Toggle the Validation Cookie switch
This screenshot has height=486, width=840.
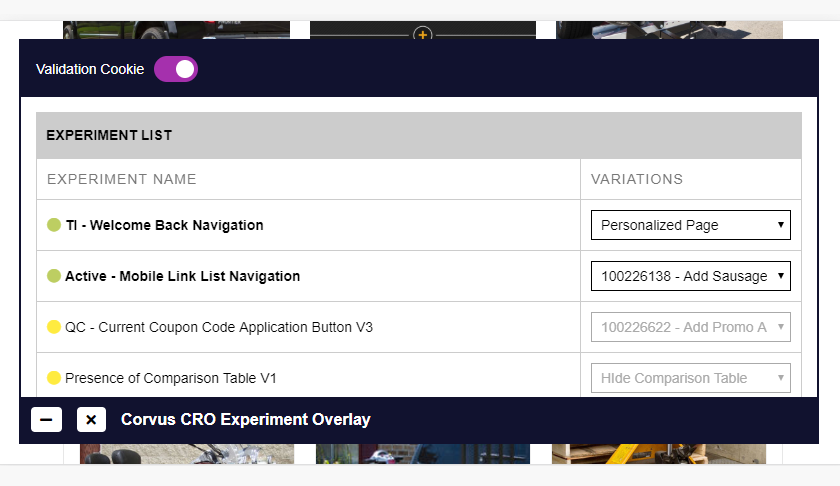tap(176, 70)
